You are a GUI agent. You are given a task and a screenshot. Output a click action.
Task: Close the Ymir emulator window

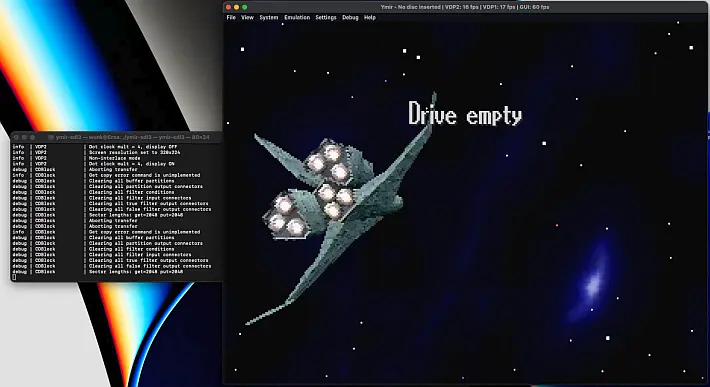(228, 7)
